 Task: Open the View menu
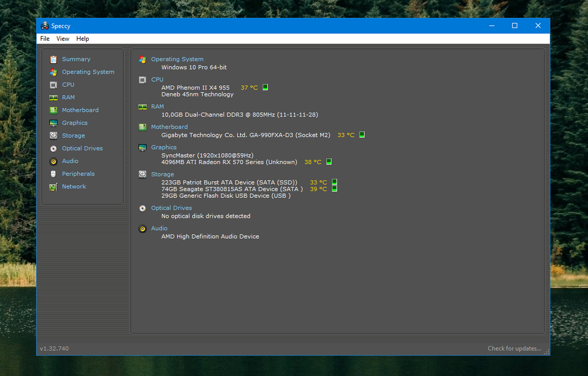point(63,39)
